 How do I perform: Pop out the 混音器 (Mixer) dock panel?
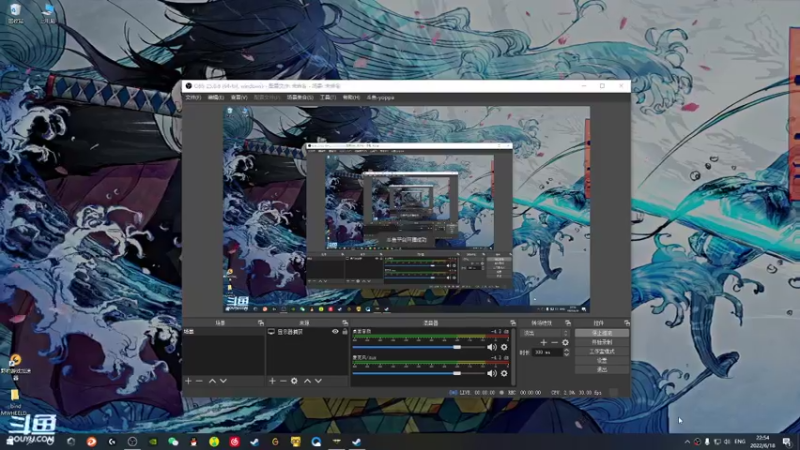pyautogui.click(x=513, y=323)
